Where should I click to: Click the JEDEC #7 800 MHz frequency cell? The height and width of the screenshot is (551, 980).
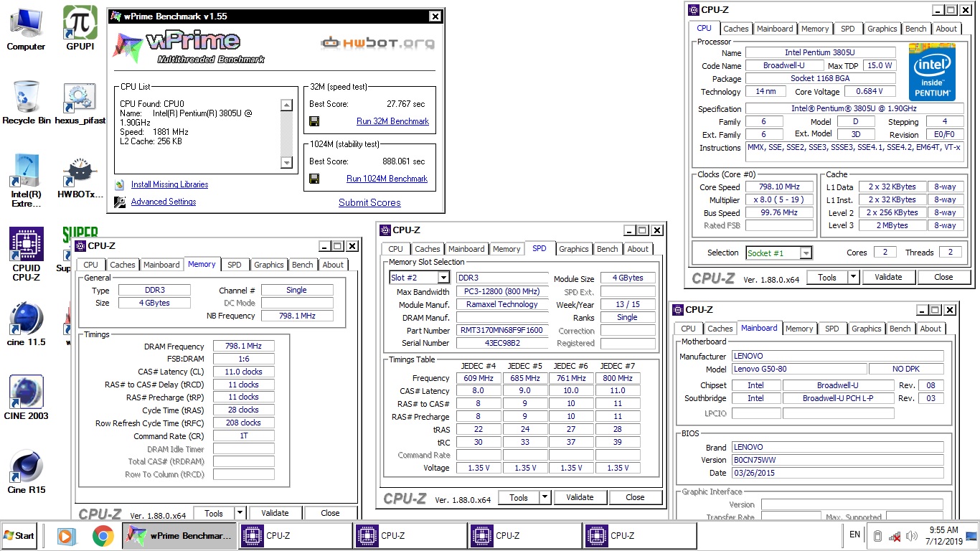[618, 378]
